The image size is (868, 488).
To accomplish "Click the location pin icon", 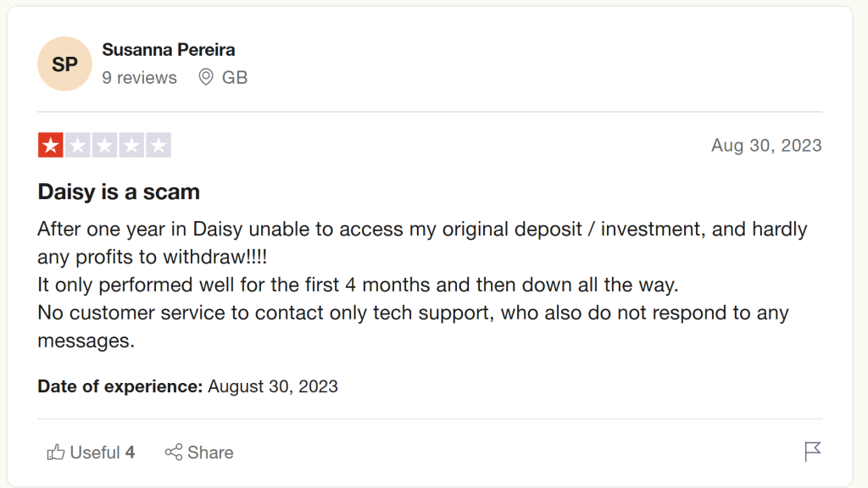I will (206, 77).
